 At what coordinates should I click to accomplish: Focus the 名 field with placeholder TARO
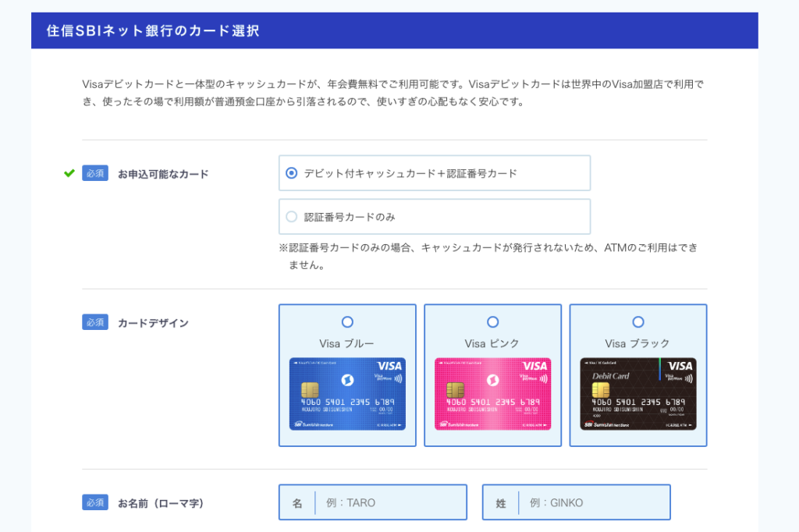coord(373,502)
